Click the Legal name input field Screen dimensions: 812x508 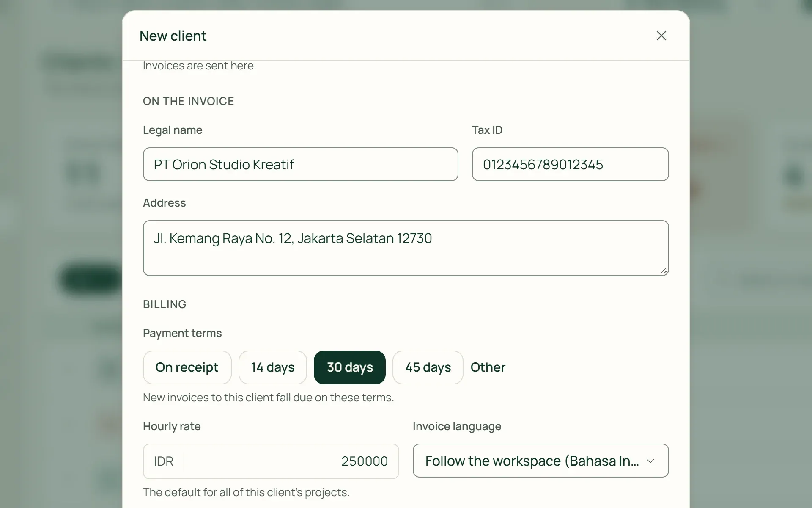point(300,164)
